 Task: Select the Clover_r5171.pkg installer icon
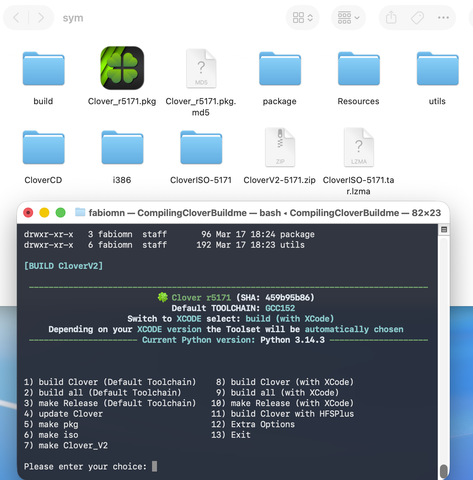tap(122, 68)
